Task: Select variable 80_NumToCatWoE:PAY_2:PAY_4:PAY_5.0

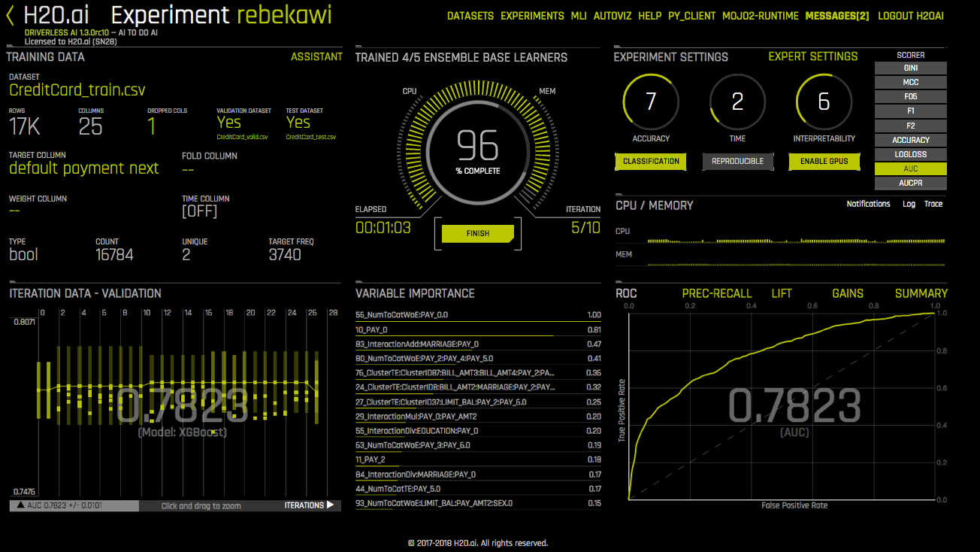Action: click(x=478, y=359)
